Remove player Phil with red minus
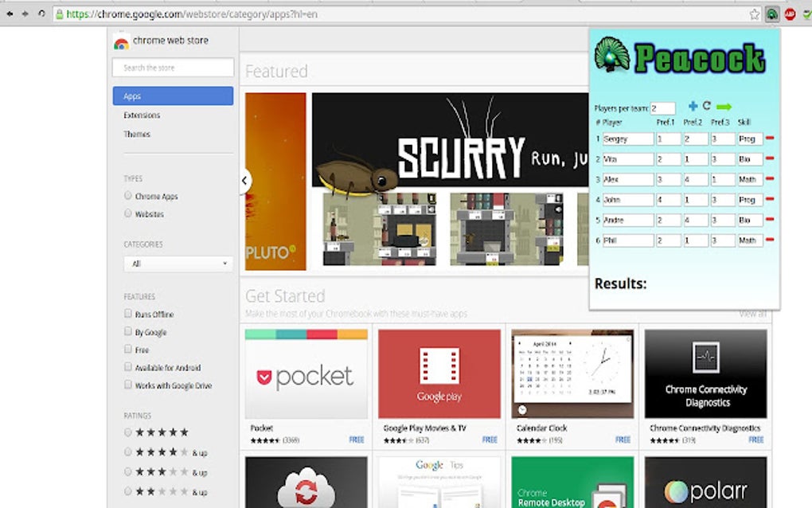The width and height of the screenshot is (812, 508). (770, 240)
